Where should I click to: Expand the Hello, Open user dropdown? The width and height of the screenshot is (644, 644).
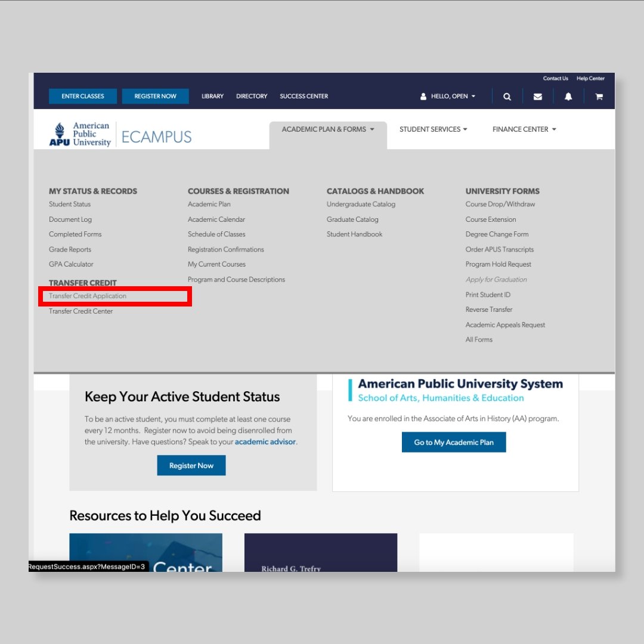448,97
